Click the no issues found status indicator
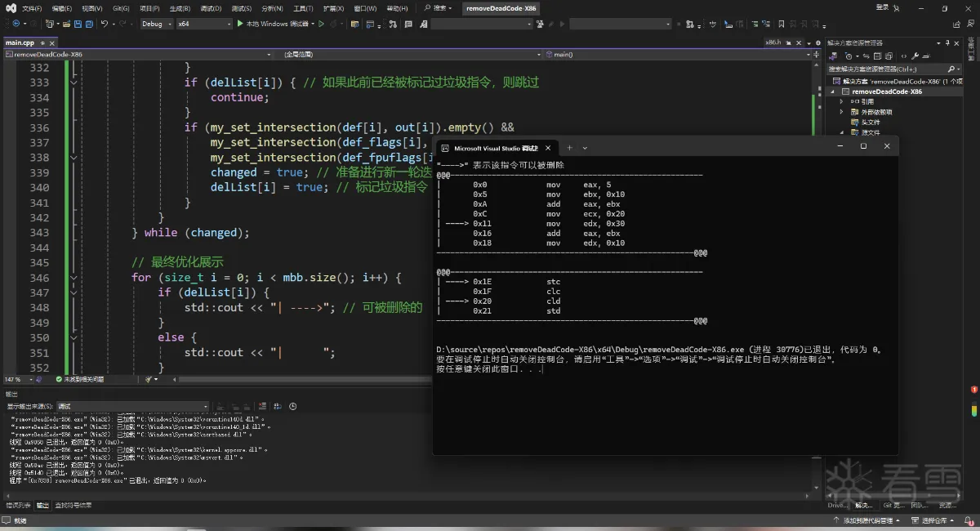The width and height of the screenshot is (980, 531). (80, 379)
